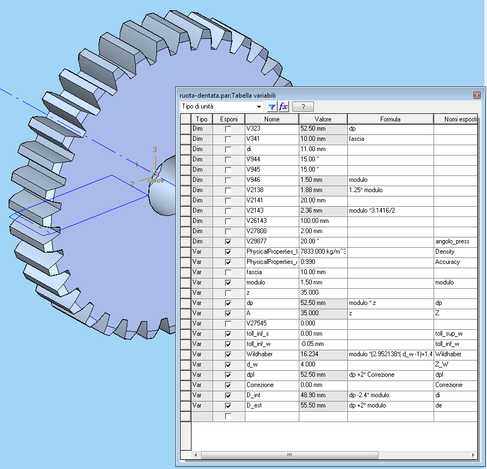Uncheck Esponi for Wildhaber row

[x=228, y=354]
